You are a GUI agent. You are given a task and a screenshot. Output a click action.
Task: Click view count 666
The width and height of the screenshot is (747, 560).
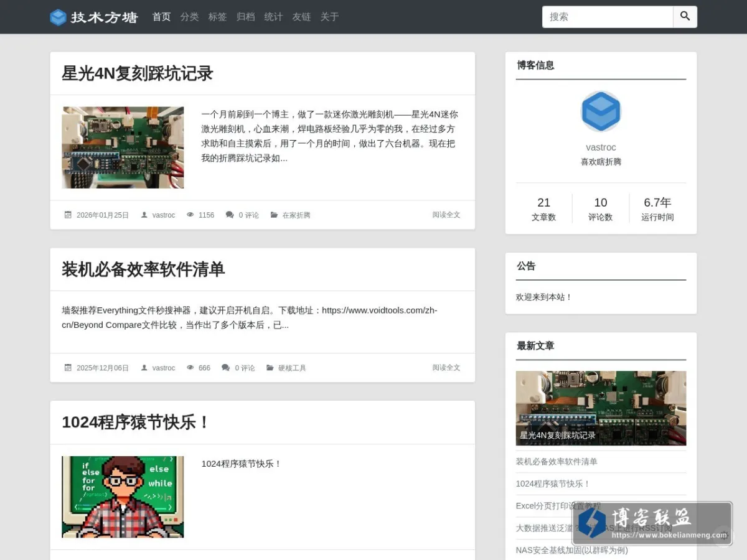pyautogui.click(x=204, y=368)
